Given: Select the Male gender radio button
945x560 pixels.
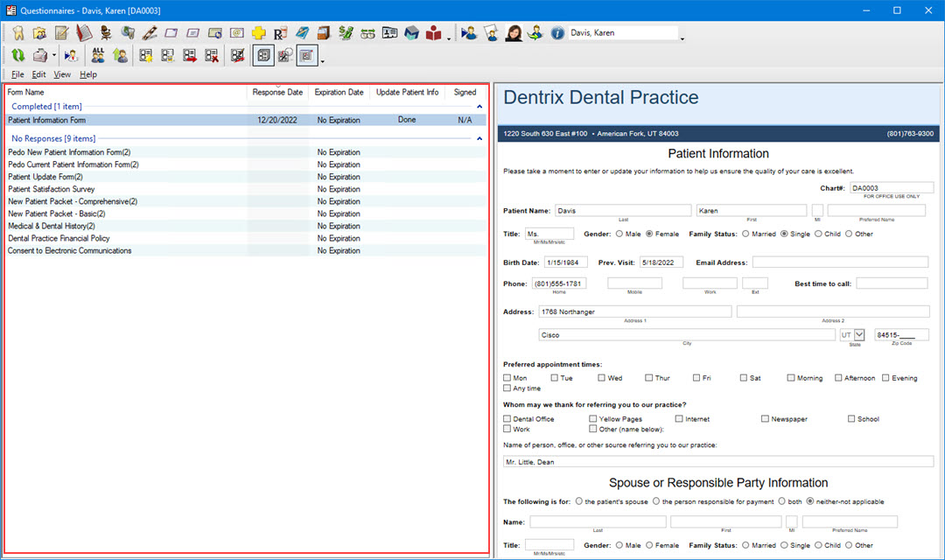Looking at the screenshot, I should click(x=619, y=234).
